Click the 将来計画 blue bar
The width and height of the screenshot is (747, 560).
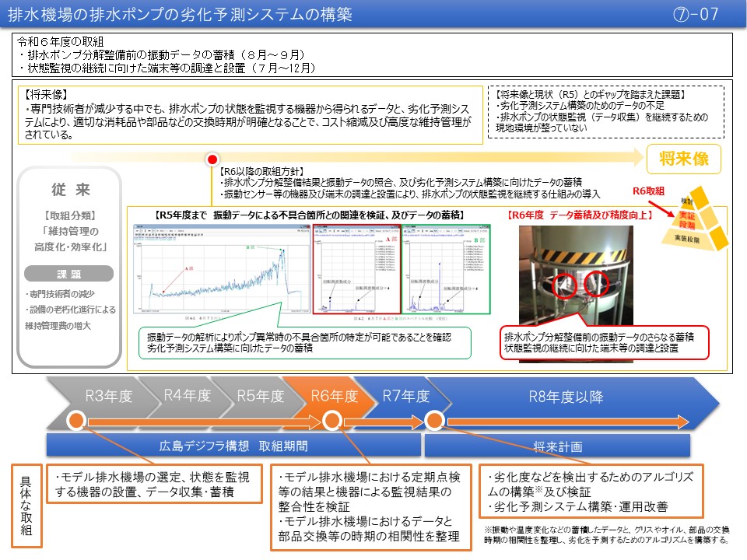(x=557, y=446)
